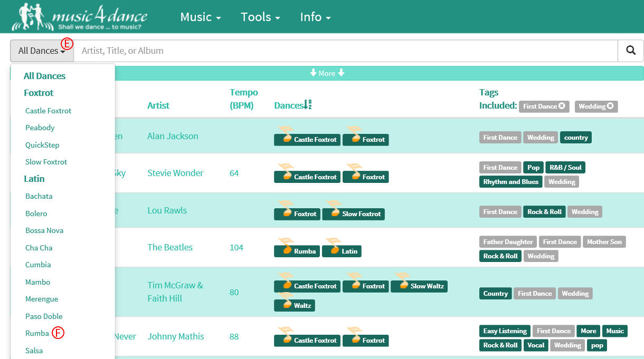Select Cha Cha from the dance list
Viewport: 644px width, 359px height.
(x=39, y=248)
